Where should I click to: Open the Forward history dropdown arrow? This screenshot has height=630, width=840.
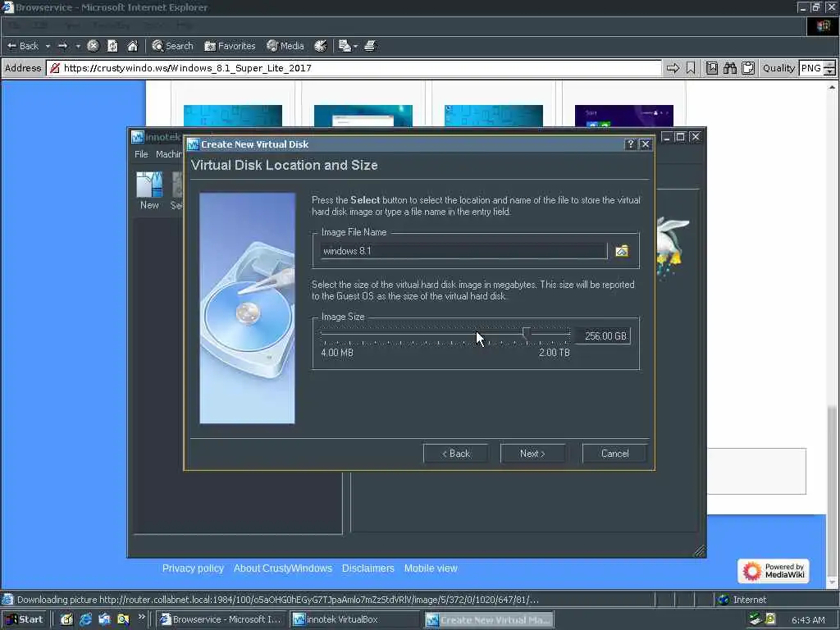point(78,46)
